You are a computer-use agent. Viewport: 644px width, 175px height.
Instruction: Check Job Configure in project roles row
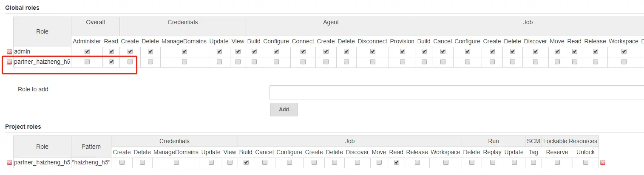pyautogui.click(x=289, y=162)
